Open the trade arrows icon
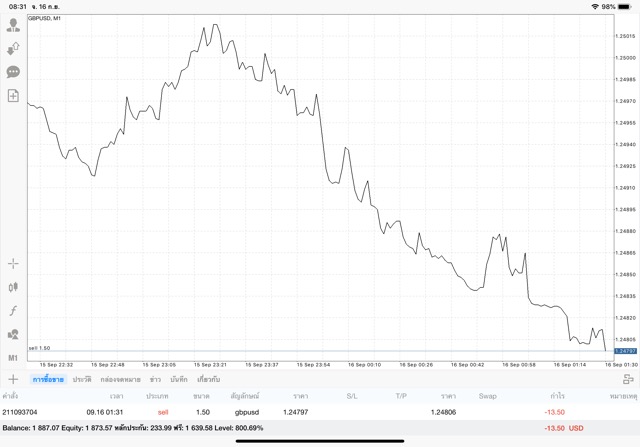Screen dimensions: 640x447 point(13,49)
